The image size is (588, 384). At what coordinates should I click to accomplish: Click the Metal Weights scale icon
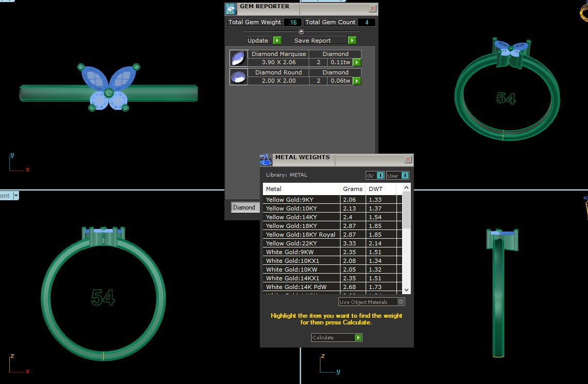tap(265, 160)
